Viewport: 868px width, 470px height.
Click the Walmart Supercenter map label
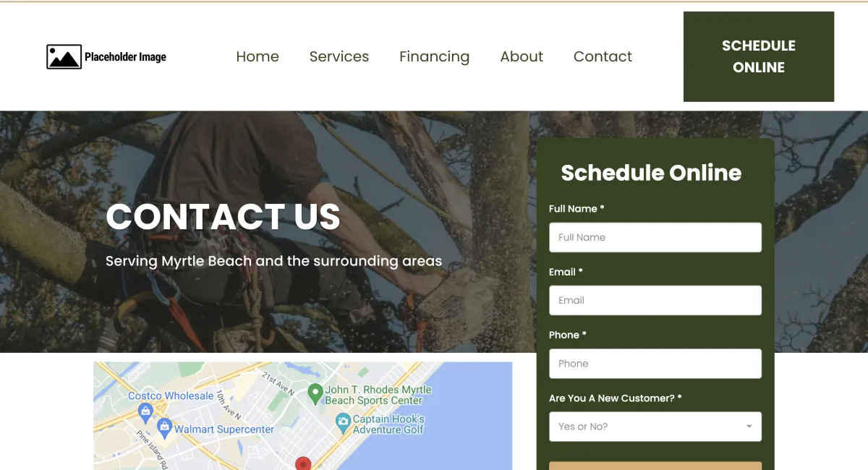(x=224, y=429)
